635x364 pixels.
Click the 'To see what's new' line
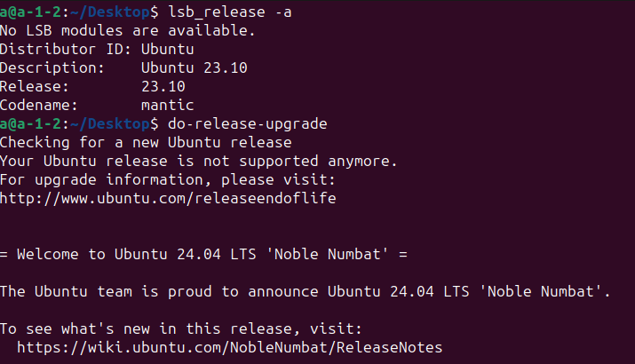click(x=180, y=328)
